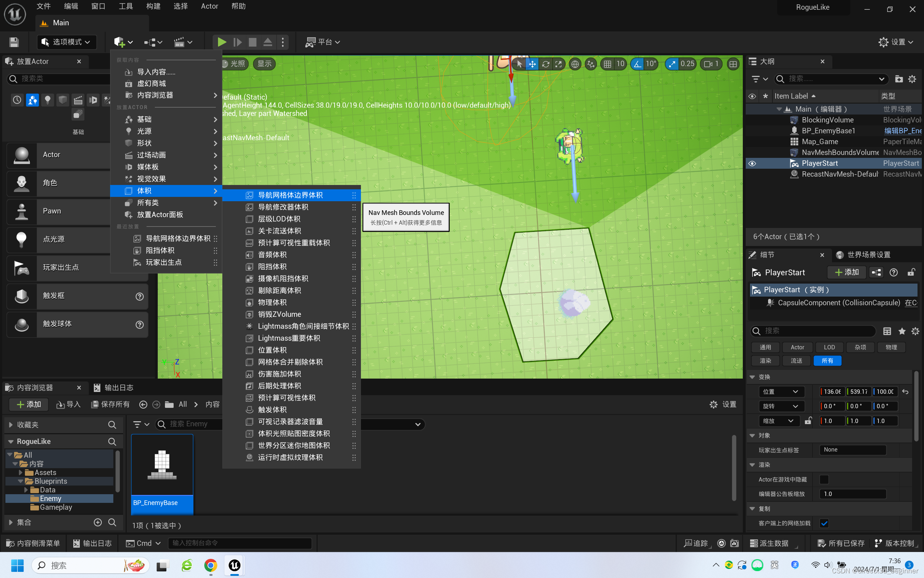This screenshot has width=924, height=578.
Task: Toggle the lock icon in details panel
Action: pyautogui.click(x=911, y=272)
